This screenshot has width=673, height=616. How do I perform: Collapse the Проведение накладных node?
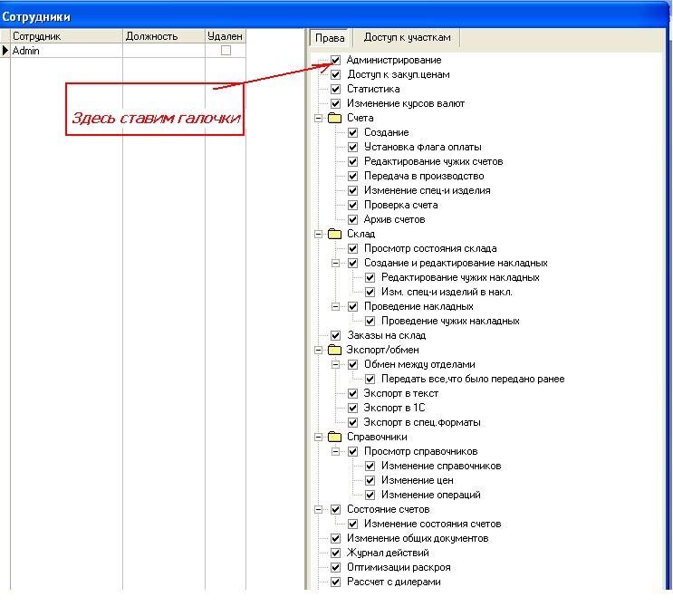coord(336,306)
